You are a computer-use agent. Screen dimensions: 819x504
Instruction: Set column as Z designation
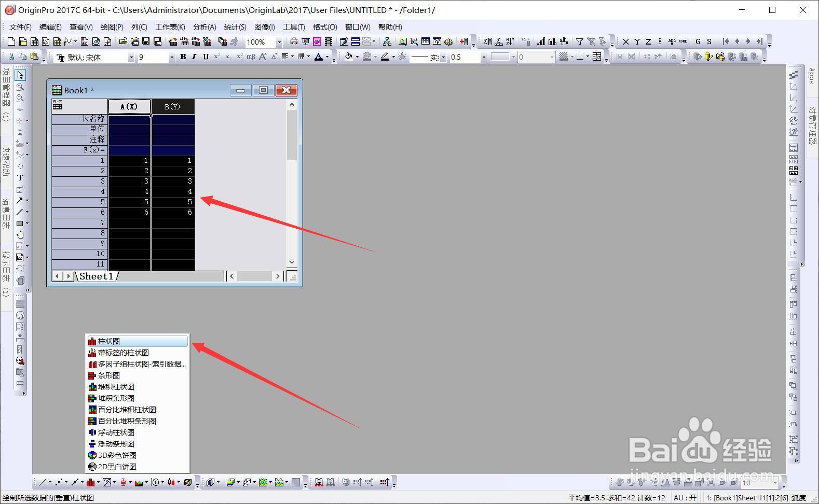(648, 41)
